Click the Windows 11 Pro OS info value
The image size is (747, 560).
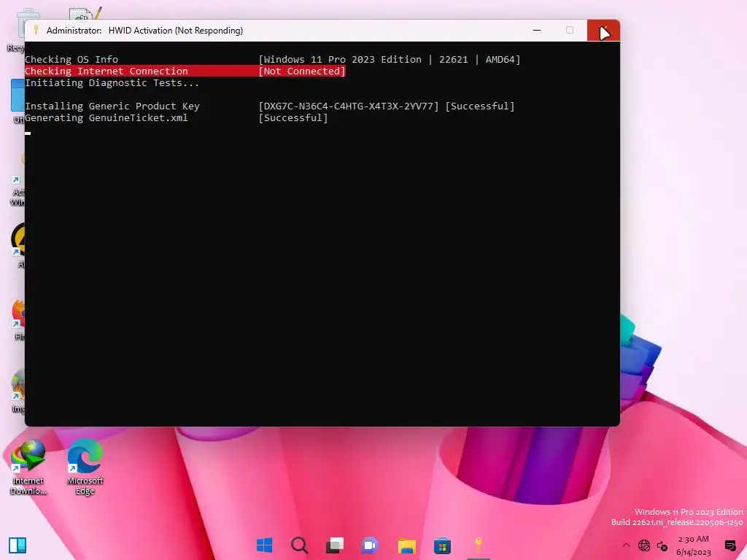(390, 60)
